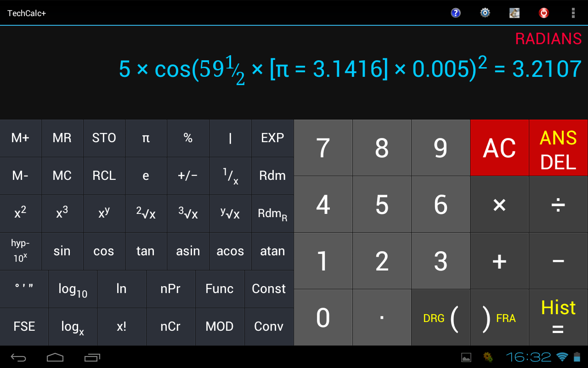This screenshot has width=588, height=368.
Task: Click the SuperSU gears tray icon
Action: (488, 356)
